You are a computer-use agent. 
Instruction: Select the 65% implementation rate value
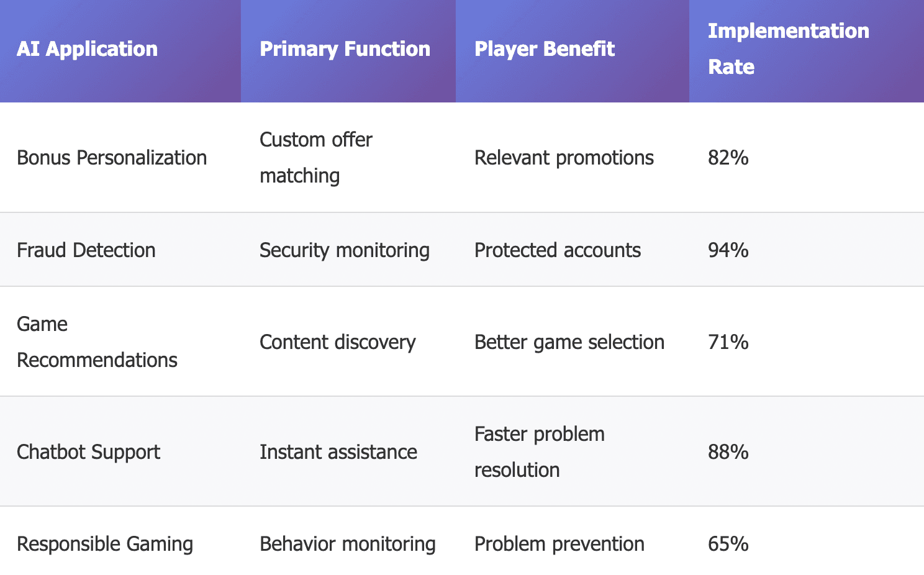click(x=728, y=544)
